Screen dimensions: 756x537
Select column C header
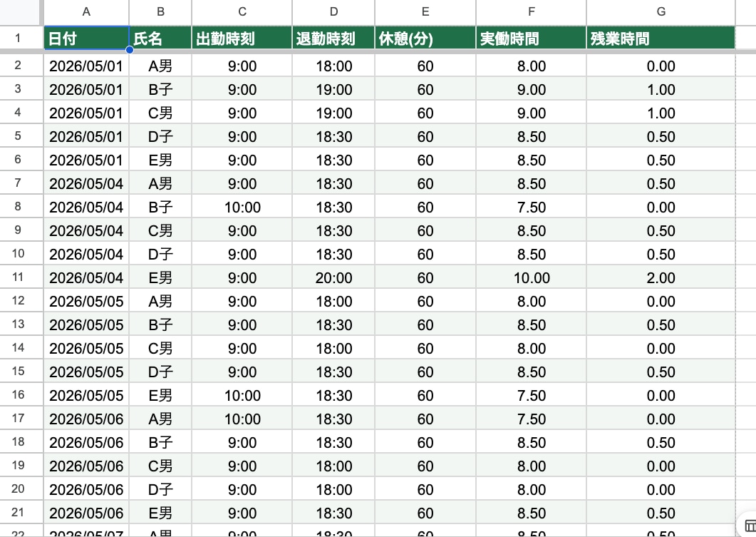pos(242,12)
